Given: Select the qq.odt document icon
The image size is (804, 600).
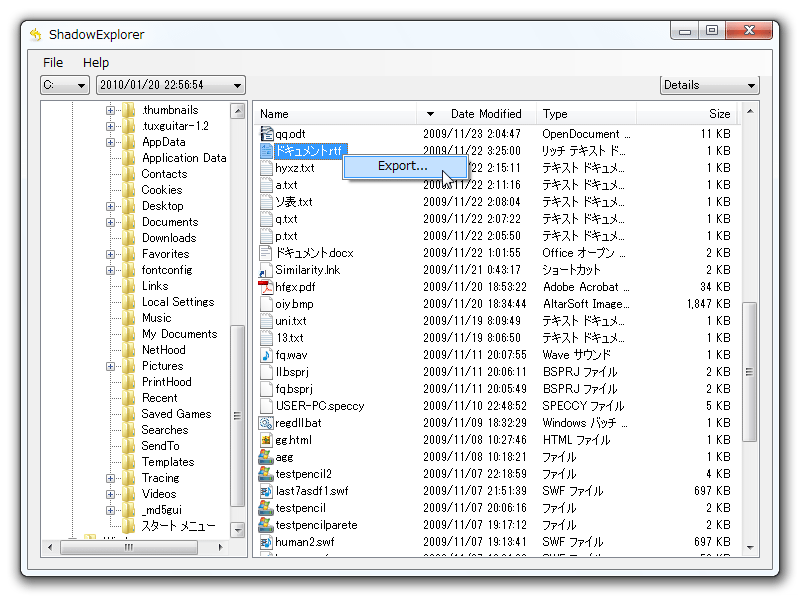Looking at the screenshot, I should pyautogui.click(x=266, y=134).
